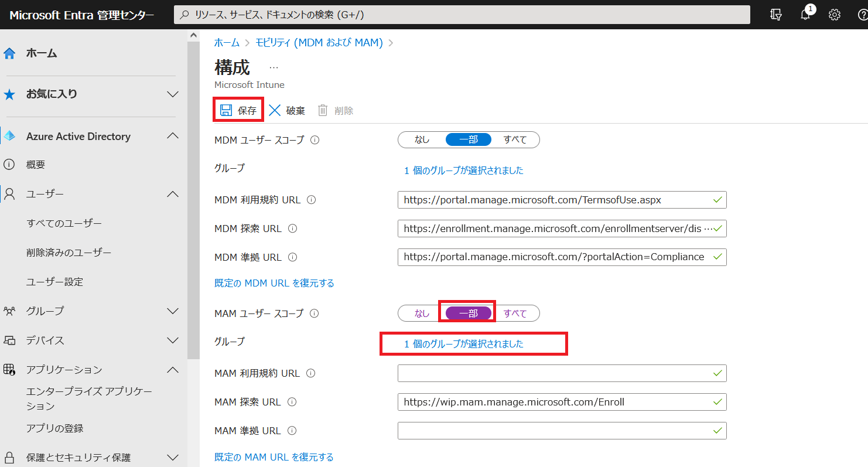Click the 破棄 discard button
The height and width of the screenshot is (467, 868).
(287, 111)
